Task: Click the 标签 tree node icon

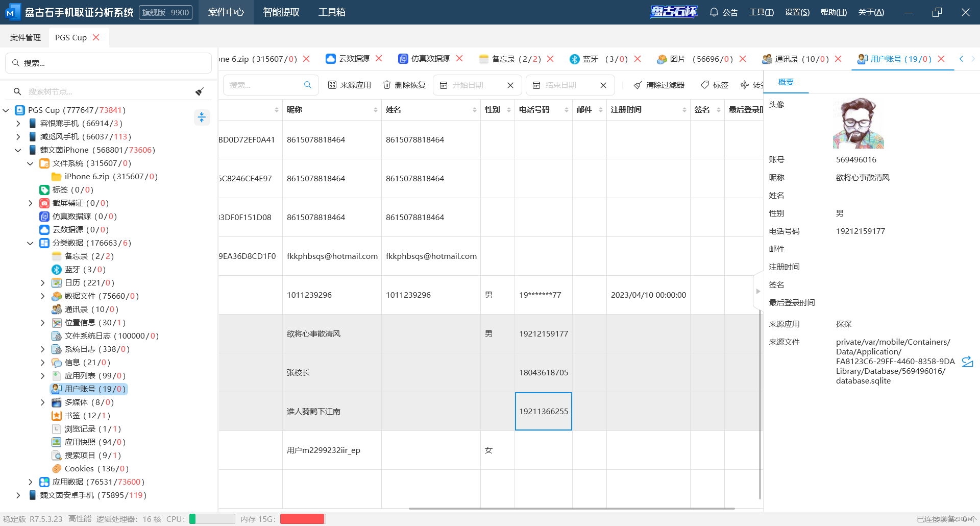Action: (44, 189)
